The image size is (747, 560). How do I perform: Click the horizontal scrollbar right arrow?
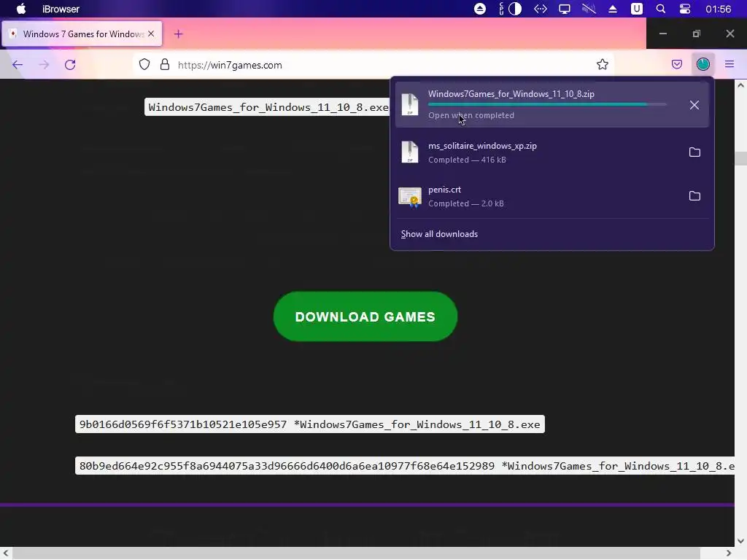coord(729,553)
